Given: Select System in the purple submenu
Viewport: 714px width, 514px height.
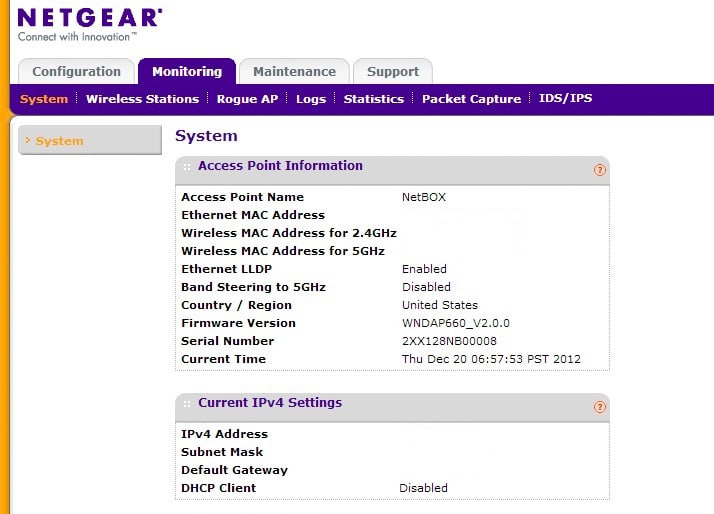Looking at the screenshot, I should (44, 99).
